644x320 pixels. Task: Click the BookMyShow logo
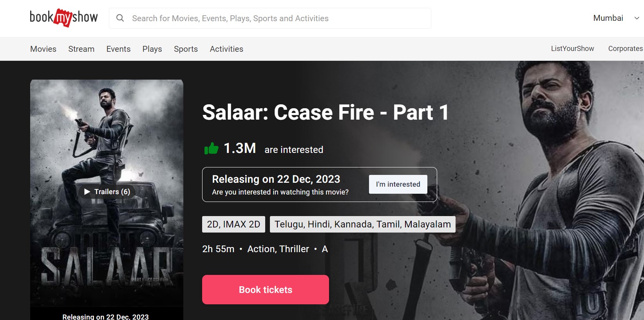(64, 18)
